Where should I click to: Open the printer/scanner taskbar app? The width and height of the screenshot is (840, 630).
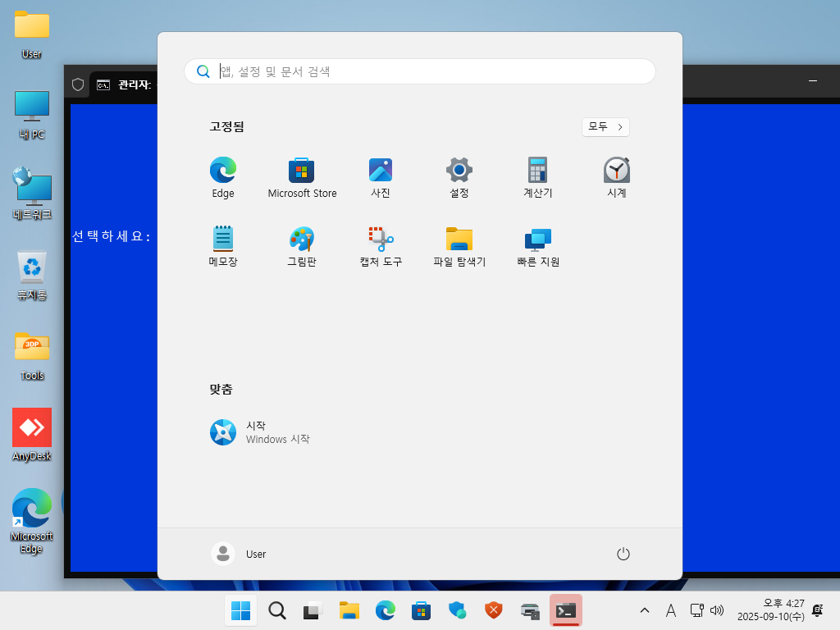pyautogui.click(x=530, y=610)
